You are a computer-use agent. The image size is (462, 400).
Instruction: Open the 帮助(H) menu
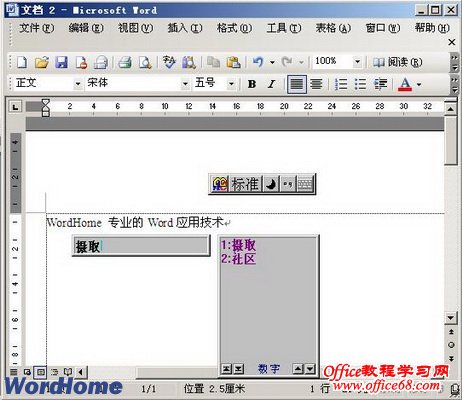point(432,28)
